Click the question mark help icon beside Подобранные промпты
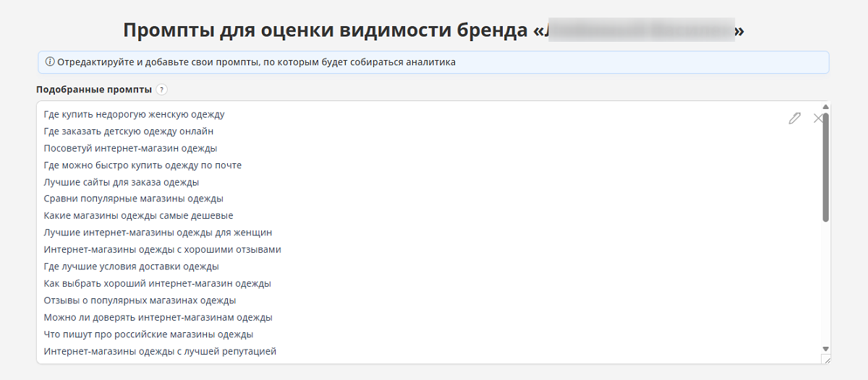The height and width of the screenshot is (380, 868). pos(162,90)
